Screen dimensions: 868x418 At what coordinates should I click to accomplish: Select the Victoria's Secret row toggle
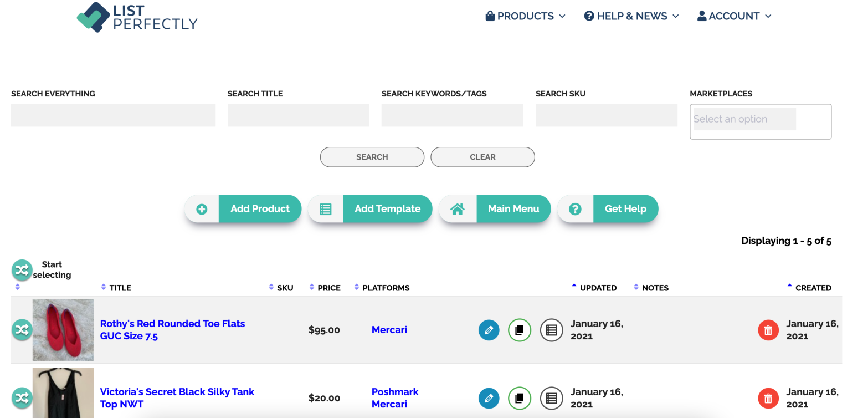(22, 397)
